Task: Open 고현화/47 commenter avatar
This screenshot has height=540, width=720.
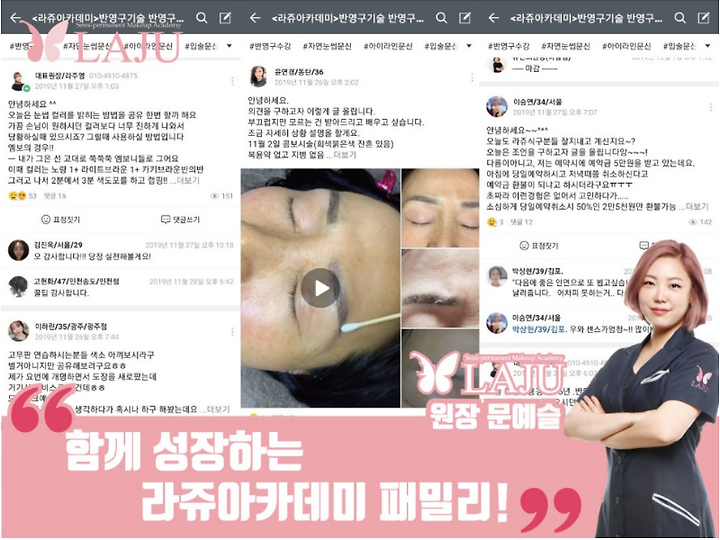Action: tap(18, 287)
